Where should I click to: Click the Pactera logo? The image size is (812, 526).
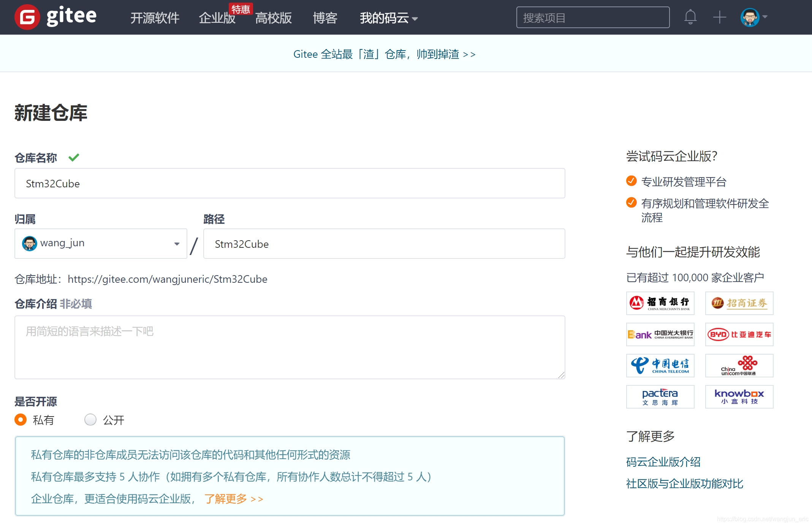tap(660, 397)
